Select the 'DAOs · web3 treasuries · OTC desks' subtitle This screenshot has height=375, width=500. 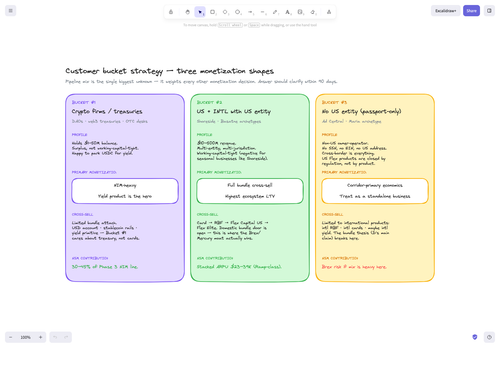coord(110,121)
